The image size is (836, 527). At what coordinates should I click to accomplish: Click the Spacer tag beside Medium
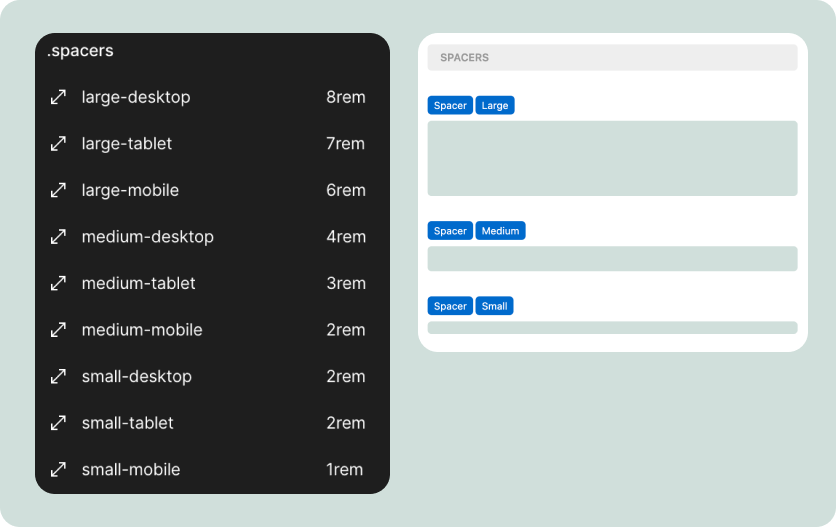450,230
